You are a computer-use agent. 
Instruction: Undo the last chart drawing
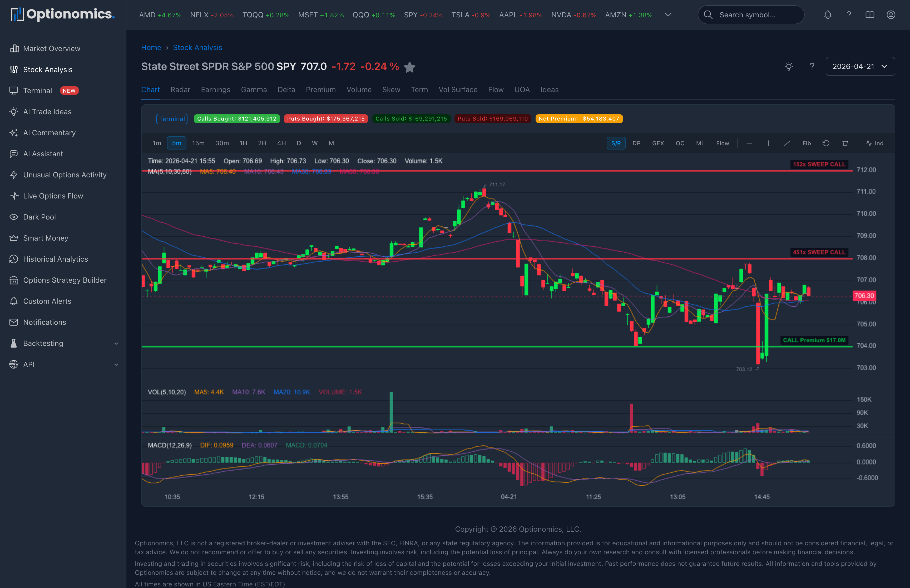pyautogui.click(x=826, y=143)
